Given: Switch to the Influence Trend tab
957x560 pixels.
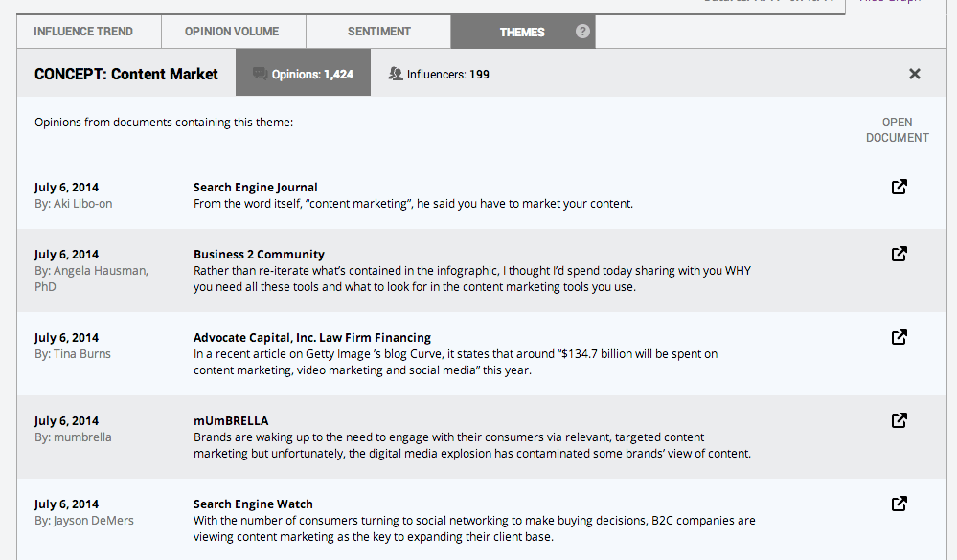Looking at the screenshot, I should [x=83, y=32].
